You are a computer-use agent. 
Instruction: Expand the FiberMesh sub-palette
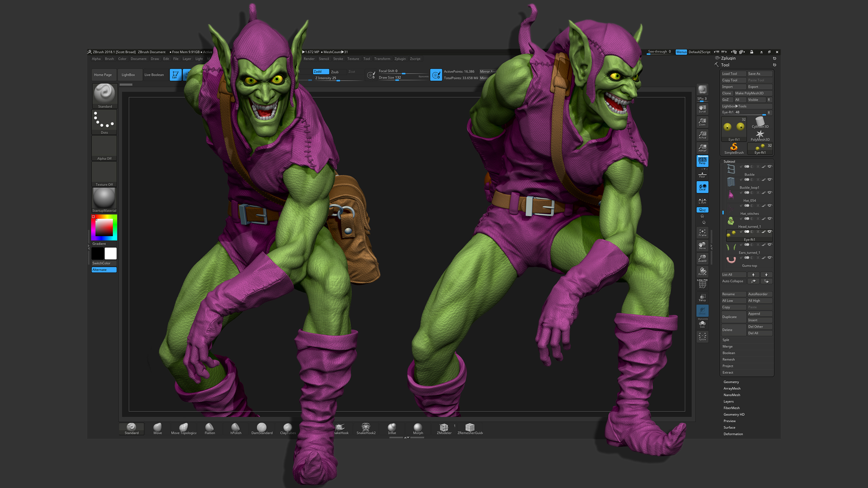pos(731,408)
